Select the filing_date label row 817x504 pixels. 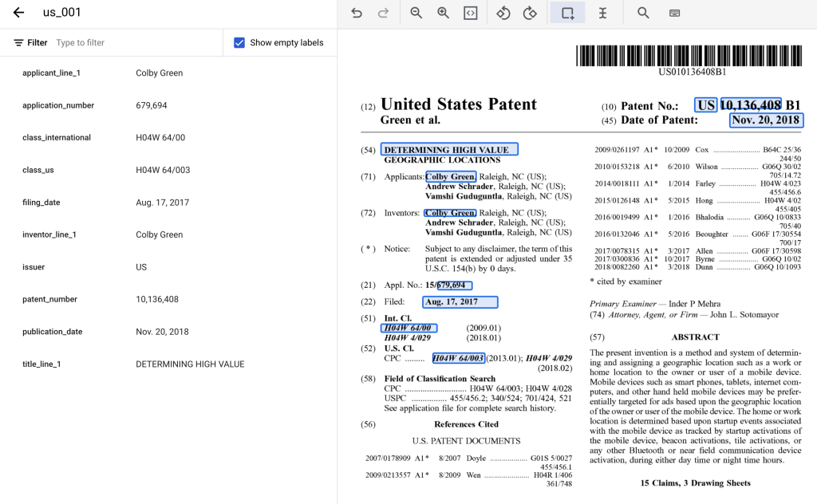168,203
